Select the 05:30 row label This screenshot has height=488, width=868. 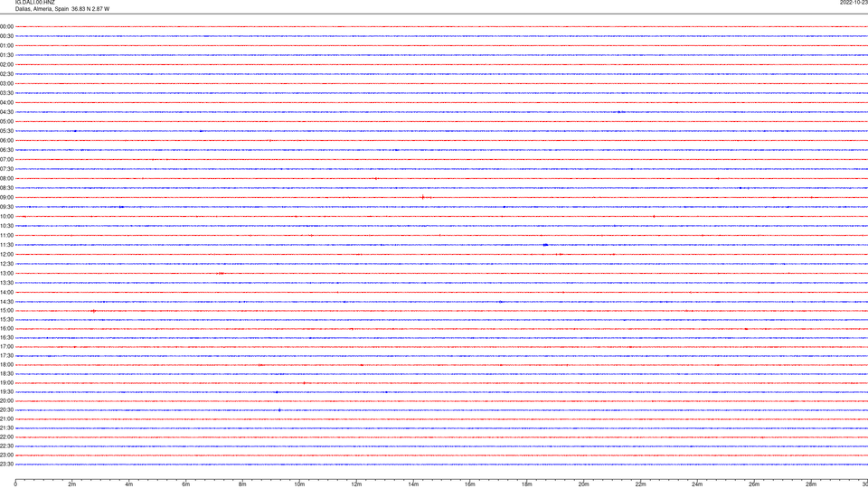[6, 131]
